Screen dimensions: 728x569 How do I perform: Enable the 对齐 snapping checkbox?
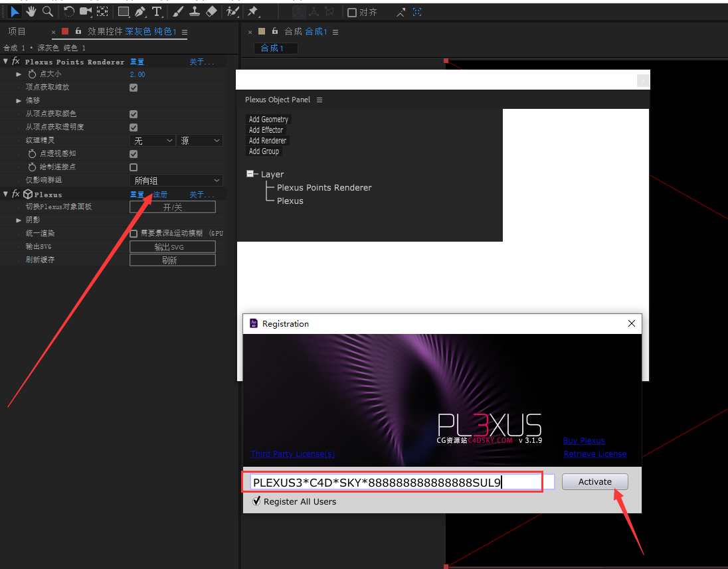352,13
